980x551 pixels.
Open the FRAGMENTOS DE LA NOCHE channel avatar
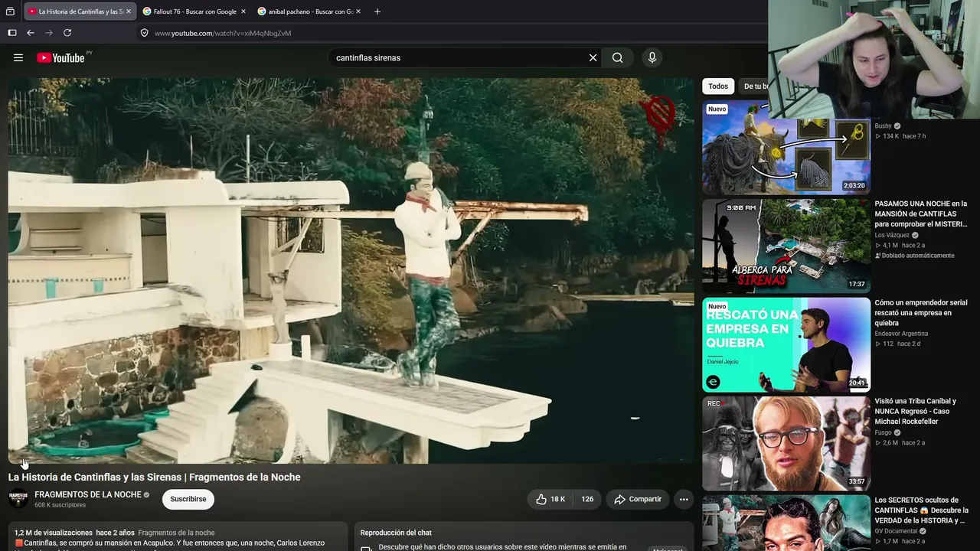click(18, 499)
